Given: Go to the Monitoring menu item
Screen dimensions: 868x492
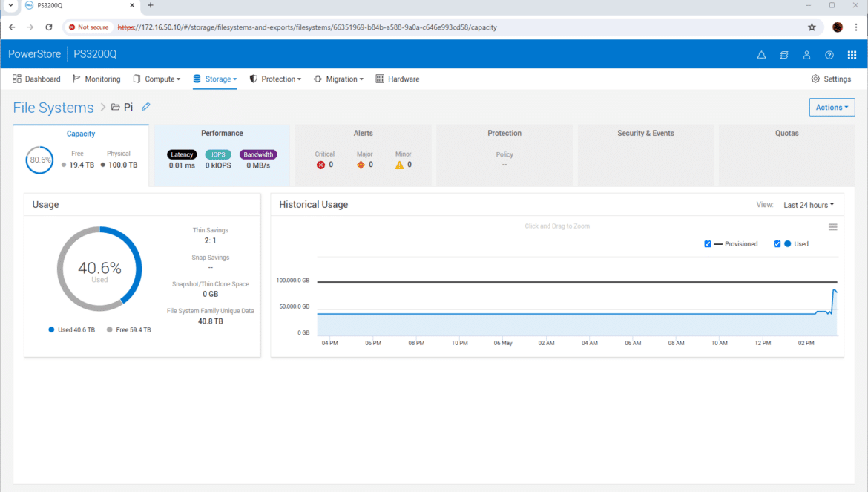Looking at the screenshot, I should (96, 79).
